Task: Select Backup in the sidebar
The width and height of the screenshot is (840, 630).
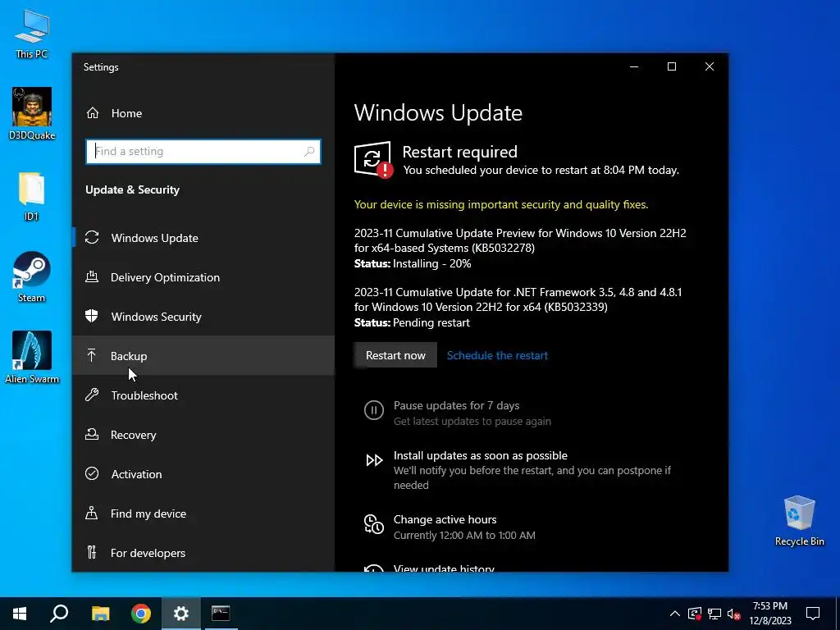Action: [x=203, y=356]
